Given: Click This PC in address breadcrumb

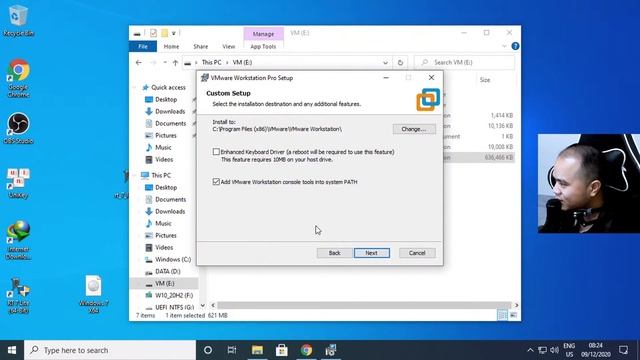Looking at the screenshot, I should (x=211, y=62).
